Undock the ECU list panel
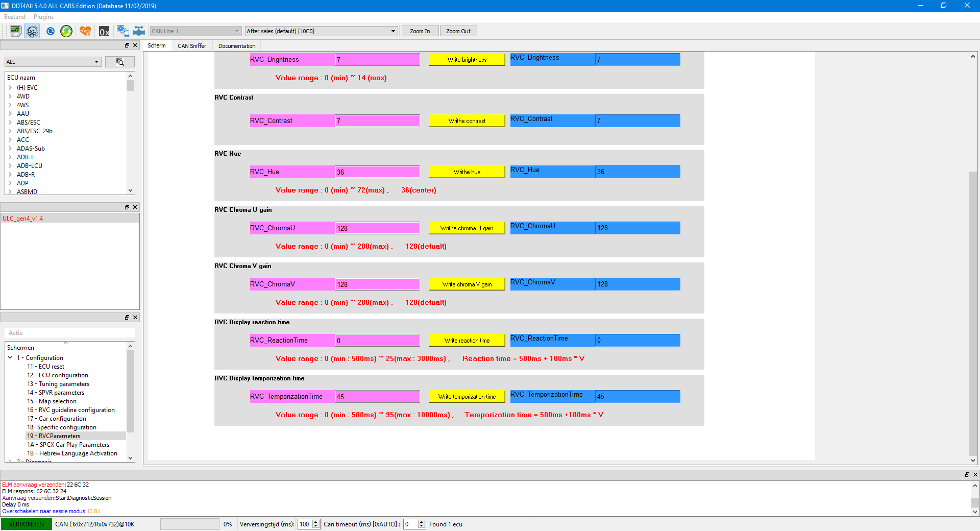The image size is (980, 531). 127,45
